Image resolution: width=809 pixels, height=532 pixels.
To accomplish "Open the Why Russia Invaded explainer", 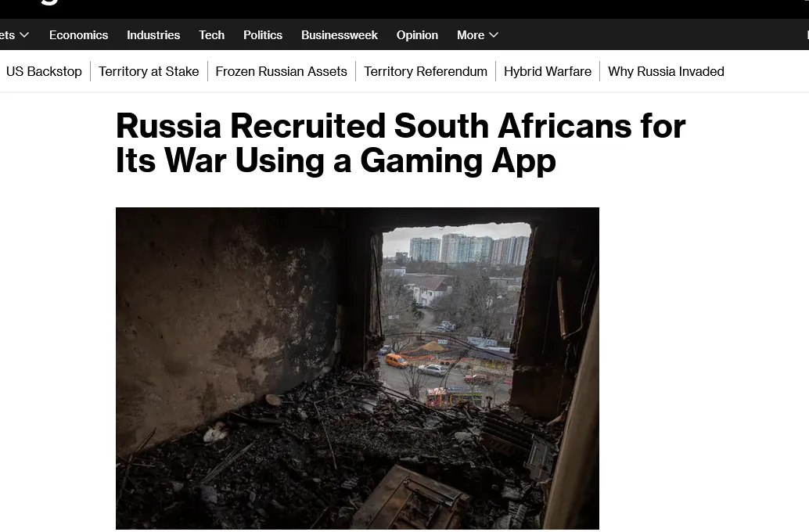I will tap(666, 71).
